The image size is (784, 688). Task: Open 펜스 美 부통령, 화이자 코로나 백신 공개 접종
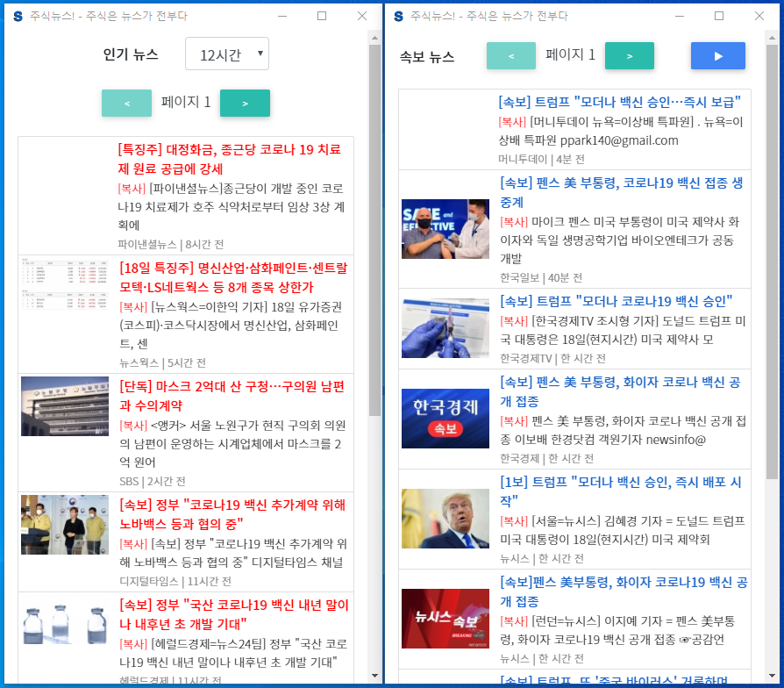point(620,391)
